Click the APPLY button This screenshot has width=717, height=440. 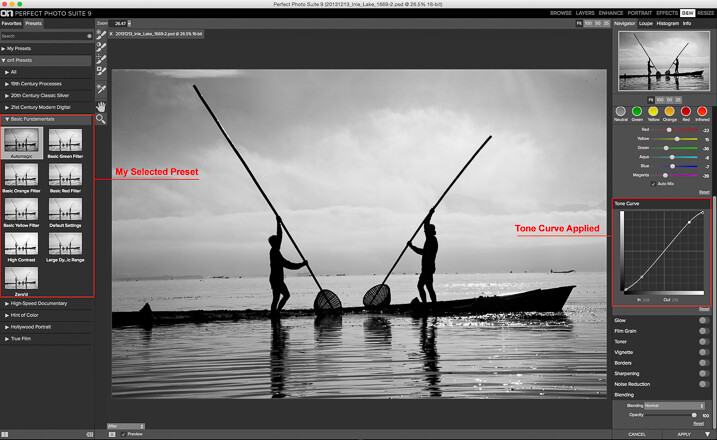[x=684, y=435]
